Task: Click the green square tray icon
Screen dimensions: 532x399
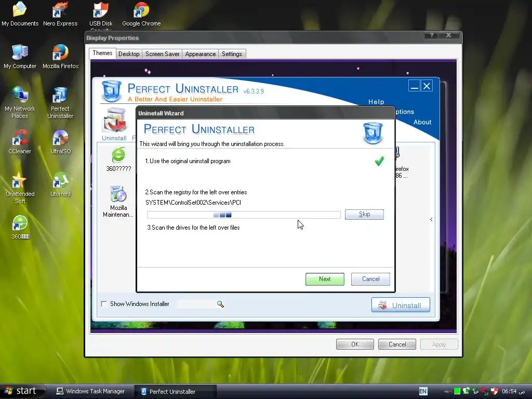Action: coord(457,391)
